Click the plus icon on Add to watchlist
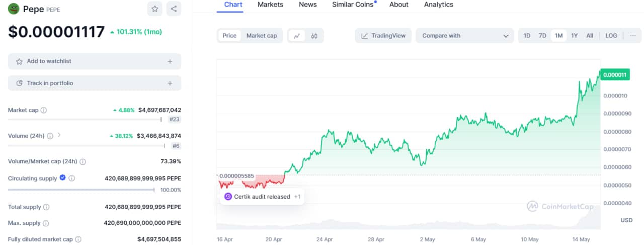644x245 pixels. (x=170, y=62)
